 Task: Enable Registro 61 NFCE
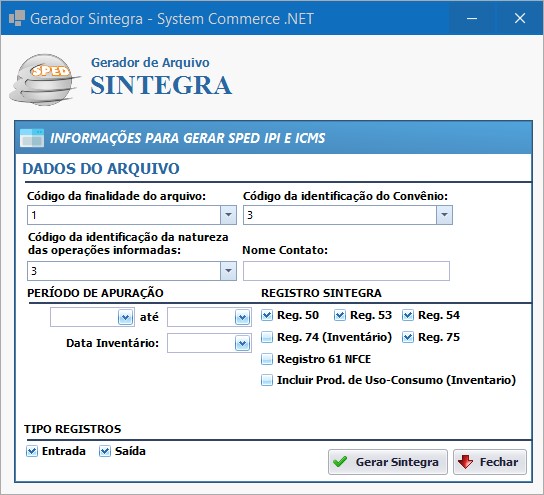(x=267, y=359)
